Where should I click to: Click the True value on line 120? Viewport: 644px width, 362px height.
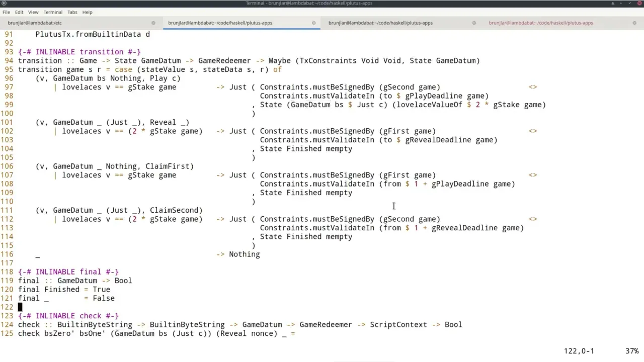coord(101,289)
